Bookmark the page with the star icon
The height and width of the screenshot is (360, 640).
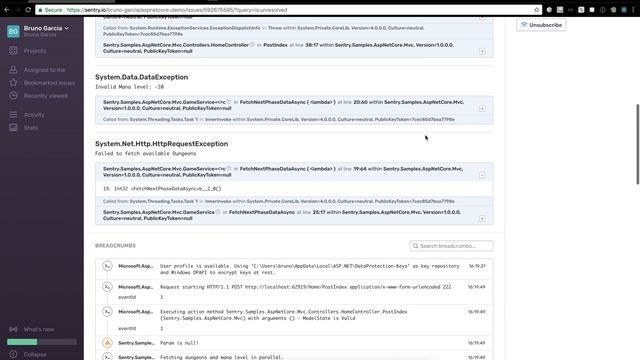click(x=537, y=10)
